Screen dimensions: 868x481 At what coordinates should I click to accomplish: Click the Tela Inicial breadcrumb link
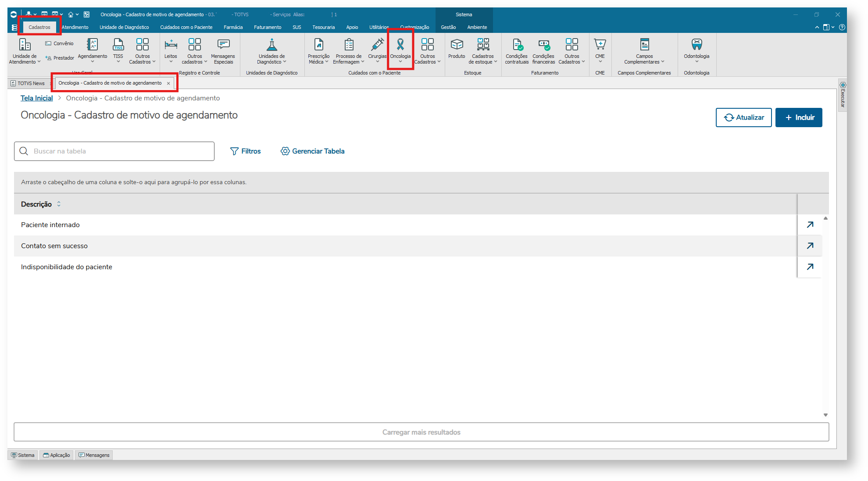tap(36, 98)
